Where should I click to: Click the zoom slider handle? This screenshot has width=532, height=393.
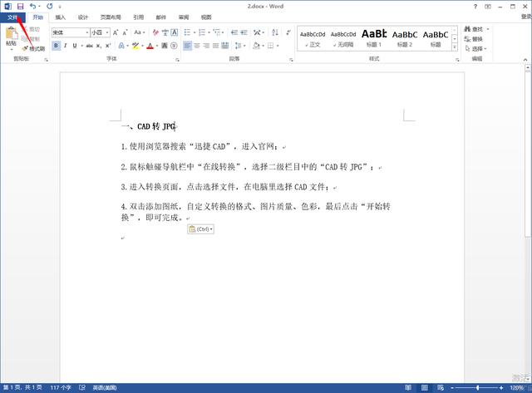tap(478, 387)
